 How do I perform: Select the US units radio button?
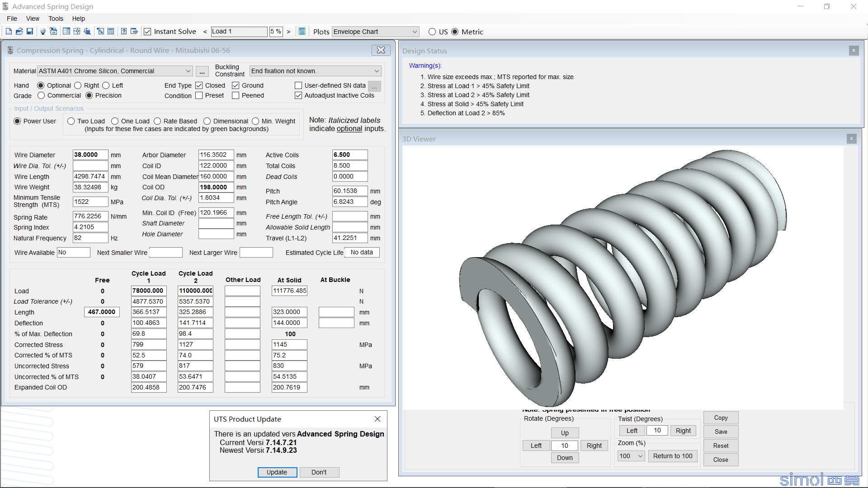click(x=432, y=32)
